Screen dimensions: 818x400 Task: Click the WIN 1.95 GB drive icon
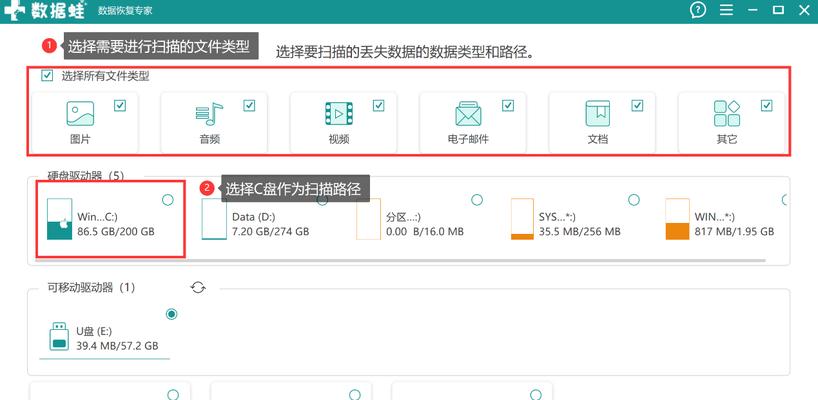(x=677, y=219)
